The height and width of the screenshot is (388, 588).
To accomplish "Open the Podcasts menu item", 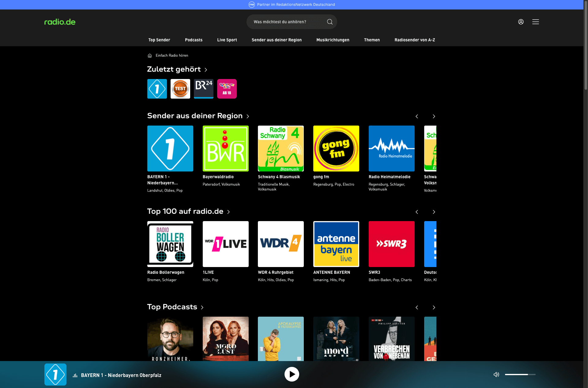I will 194,40.
